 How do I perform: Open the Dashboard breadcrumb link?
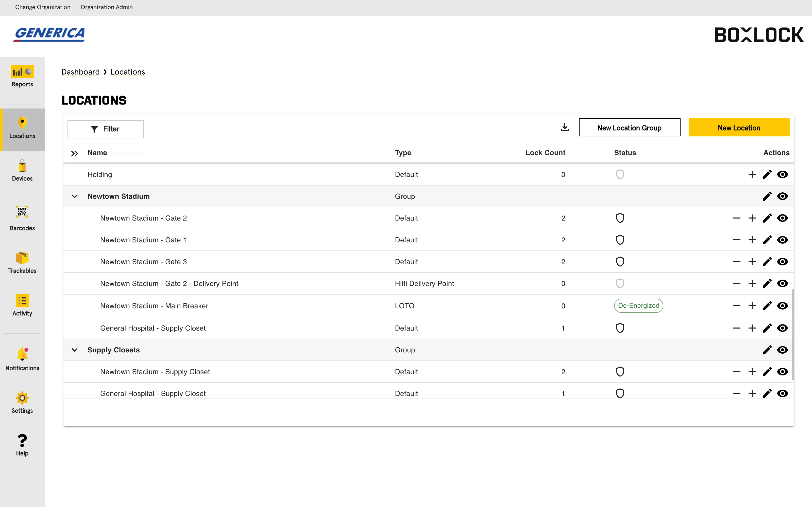80,72
